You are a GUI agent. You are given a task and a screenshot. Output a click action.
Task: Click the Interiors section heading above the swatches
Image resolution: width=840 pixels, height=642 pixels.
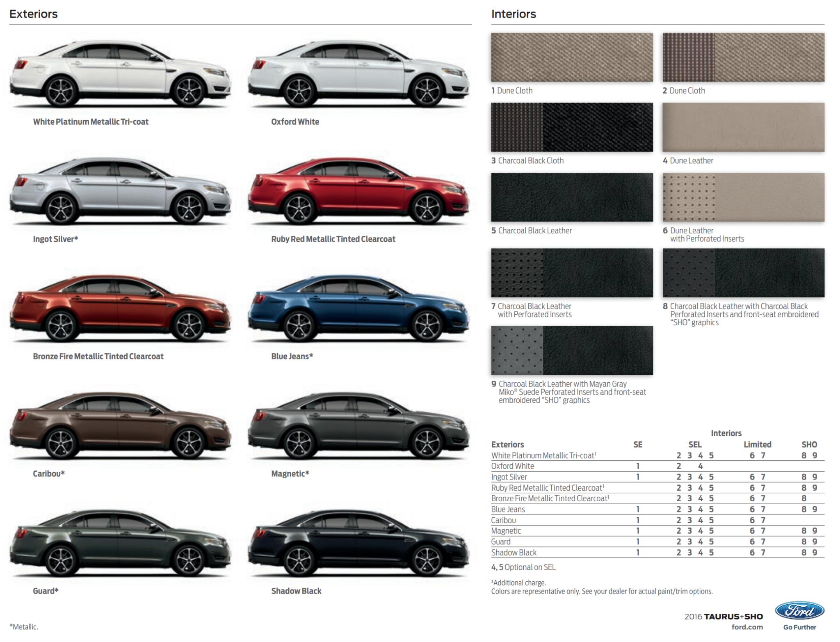coord(514,14)
